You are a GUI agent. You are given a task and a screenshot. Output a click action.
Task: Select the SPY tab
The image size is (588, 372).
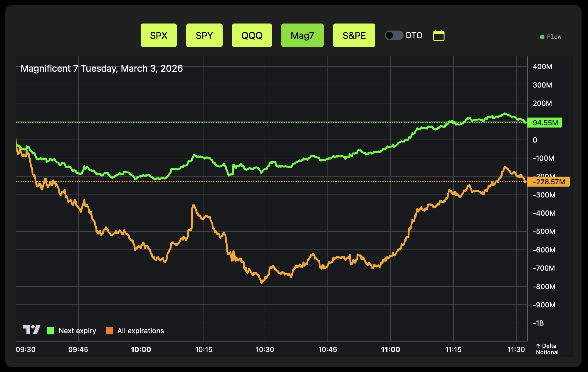(204, 36)
